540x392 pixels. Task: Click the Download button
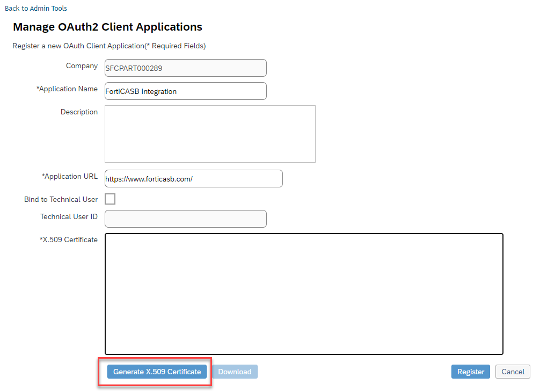coord(235,372)
